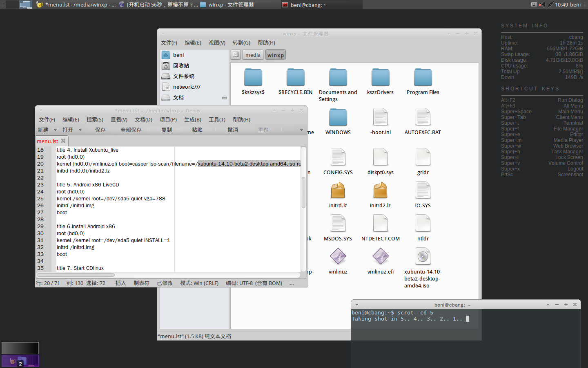The image size is (588, 368).
Task: Open 转到(G) menu in file manager
Action: point(241,43)
